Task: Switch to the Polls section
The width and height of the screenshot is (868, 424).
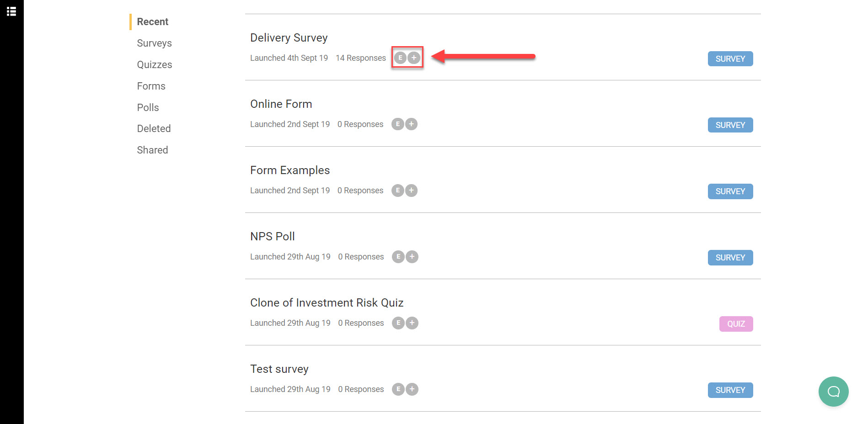Action: click(x=148, y=107)
